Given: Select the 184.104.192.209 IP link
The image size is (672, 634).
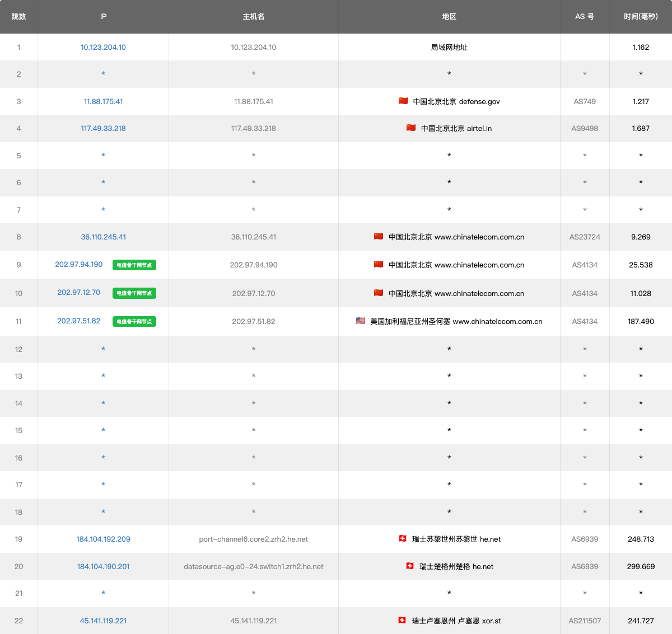Looking at the screenshot, I should point(103,539).
